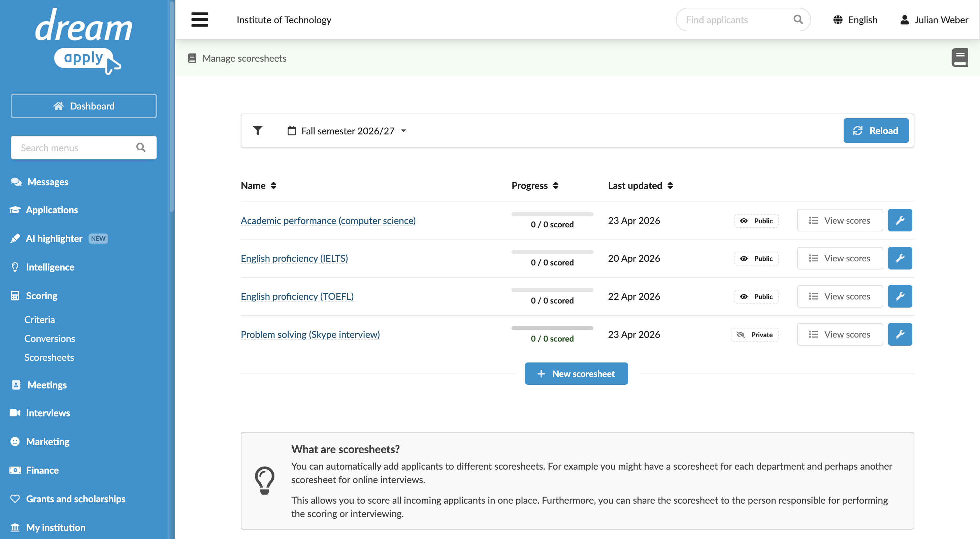Click the Institute of Technology title
The width and height of the screenshot is (980, 539).
tap(284, 20)
